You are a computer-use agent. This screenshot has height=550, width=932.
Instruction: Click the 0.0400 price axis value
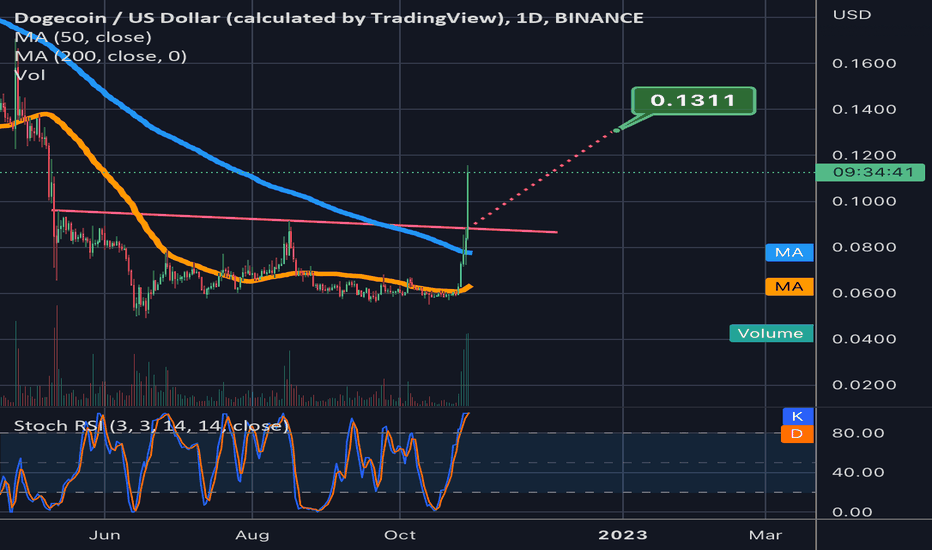tap(864, 339)
